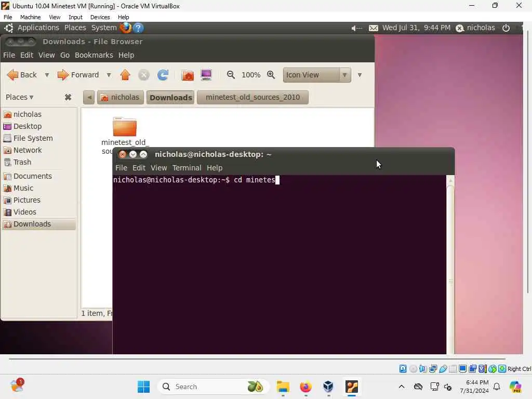Open the Computer icon in toolbar
The image size is (532, 399).
pos(206,75)
